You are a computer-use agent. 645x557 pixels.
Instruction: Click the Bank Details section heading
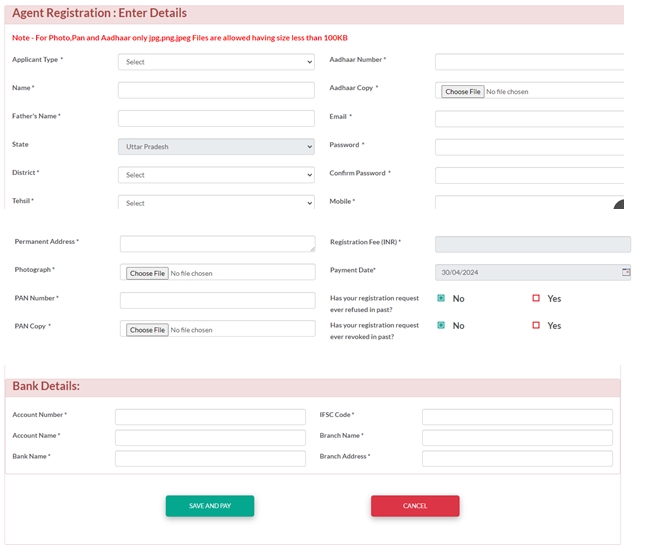pyautogui.click(x=46, y=386)
